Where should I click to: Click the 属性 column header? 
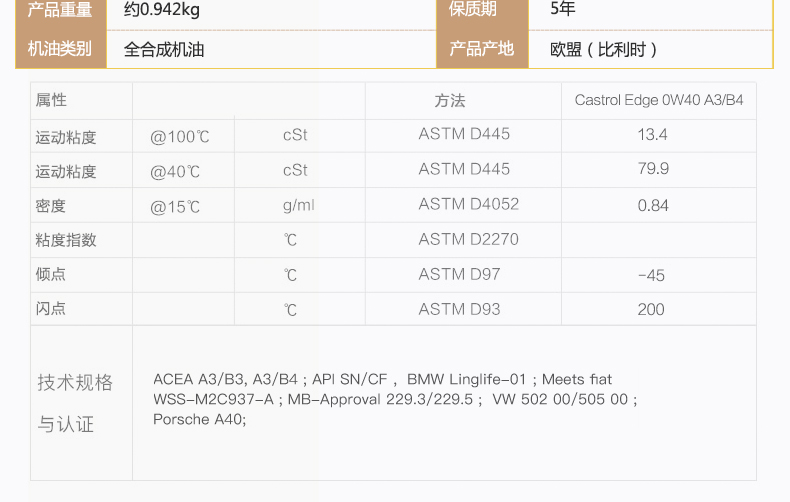(x=51, y=101)
